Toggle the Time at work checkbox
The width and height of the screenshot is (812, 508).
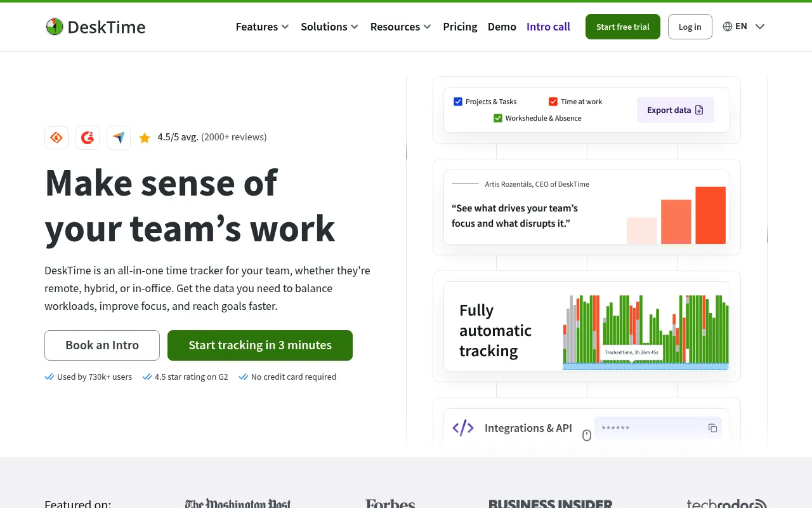(553, 102)
